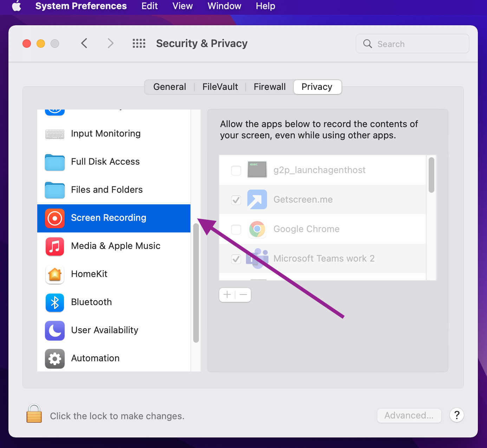Go back with the left chevron
Image resolution: width=487 pixels, height=448 pixels.
[84, 43]
